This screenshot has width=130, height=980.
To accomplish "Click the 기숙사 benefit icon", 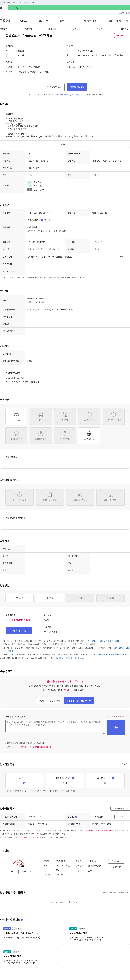I will [x=41, y=417].
